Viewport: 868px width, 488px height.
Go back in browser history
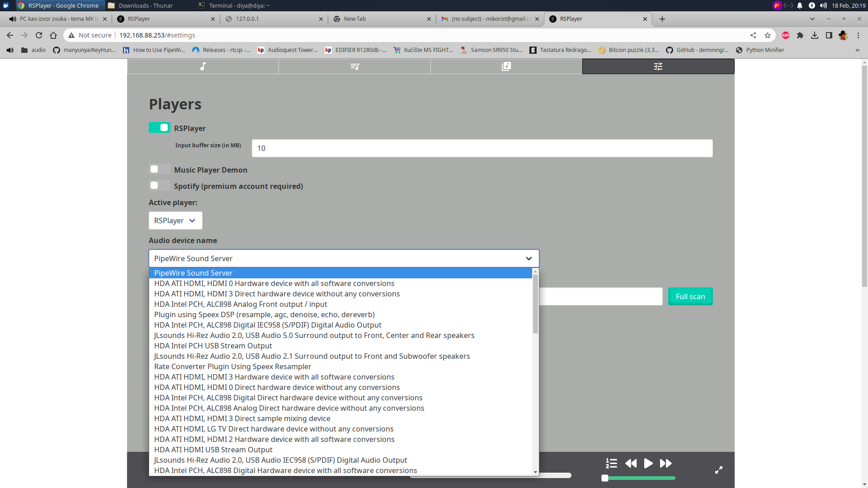pyautogui.click(x=10, y=35)
